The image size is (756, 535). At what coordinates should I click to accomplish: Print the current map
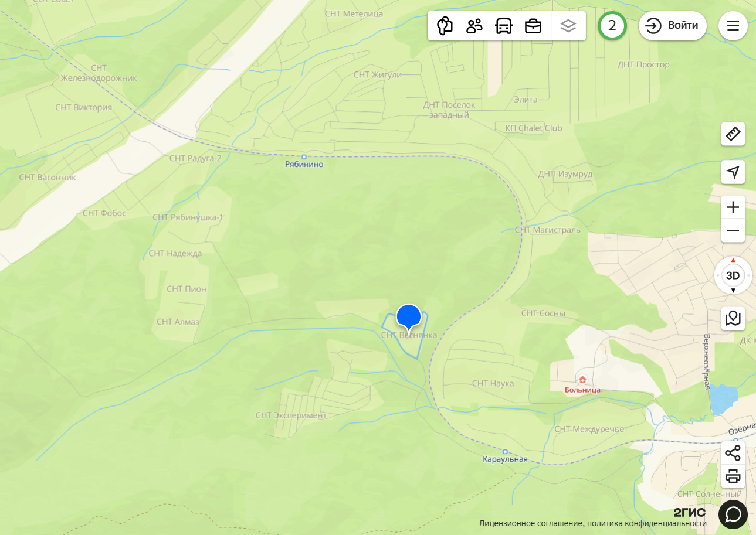[x=733, y=476]
